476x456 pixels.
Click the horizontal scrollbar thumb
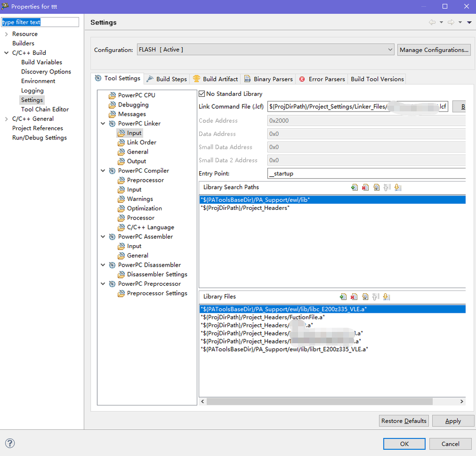(x=319, y=402)
